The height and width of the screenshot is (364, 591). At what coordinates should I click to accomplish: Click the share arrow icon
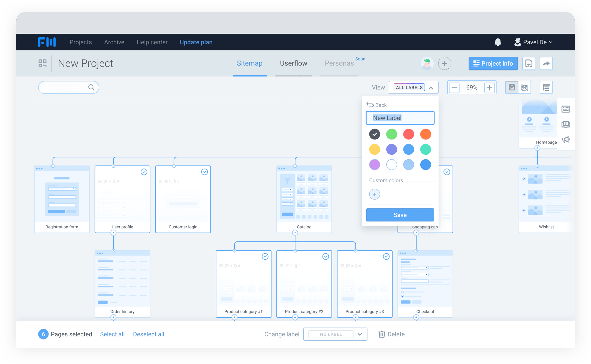[546, 63]
